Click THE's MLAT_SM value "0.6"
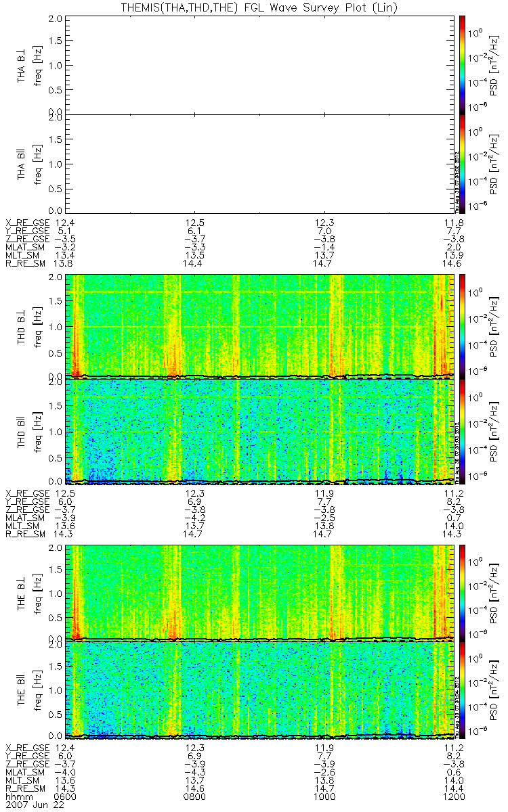Viewport: 508px width, 812px height. [x=453, y=771]
